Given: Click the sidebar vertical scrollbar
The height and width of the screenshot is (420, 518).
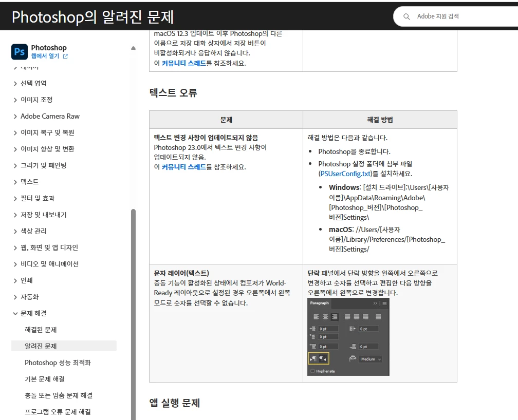Looking at the screenshot, I should point(133,314).
